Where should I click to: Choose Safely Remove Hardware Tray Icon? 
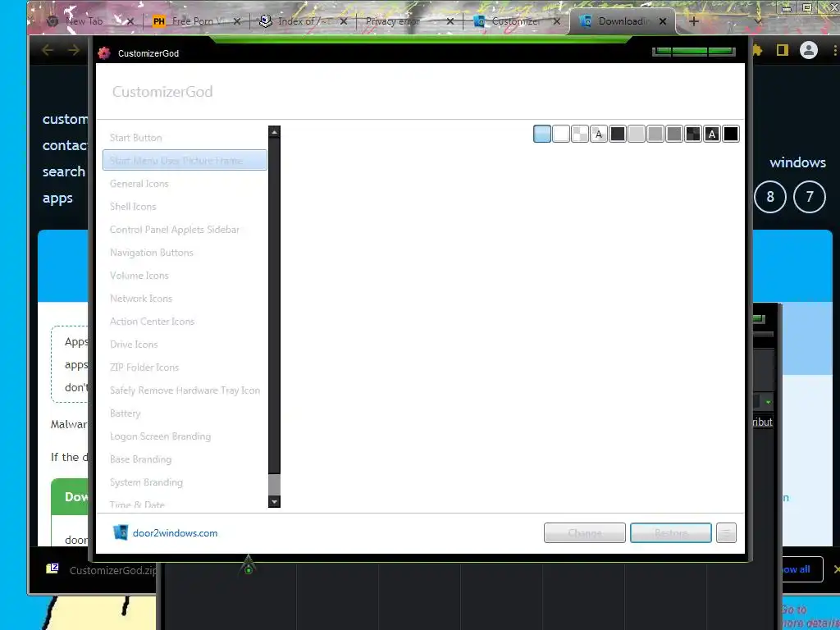click(x=185, y=391)
